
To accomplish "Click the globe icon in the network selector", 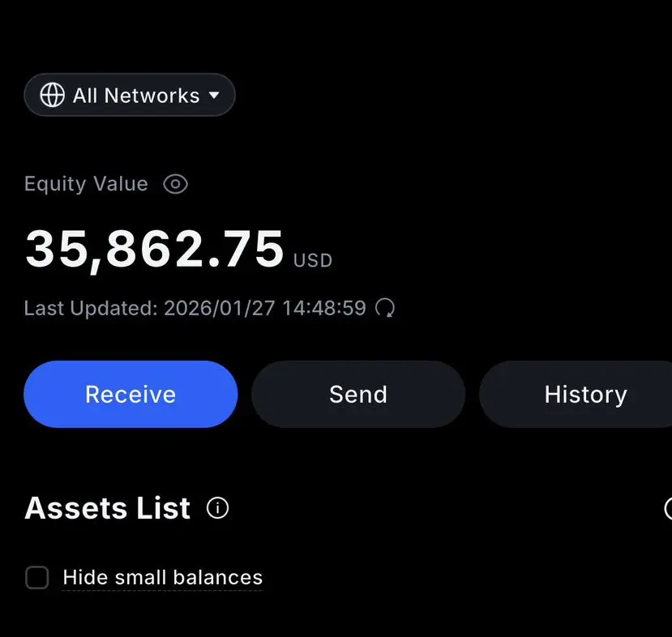I will [x=53, y=96].
